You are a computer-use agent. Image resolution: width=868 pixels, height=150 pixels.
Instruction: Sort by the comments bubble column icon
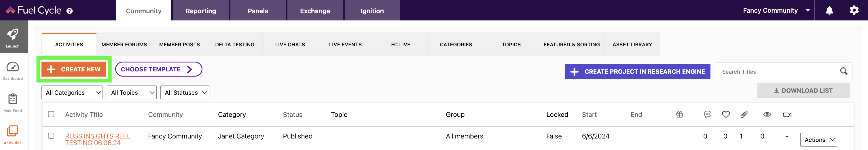[x=707, y=115]
